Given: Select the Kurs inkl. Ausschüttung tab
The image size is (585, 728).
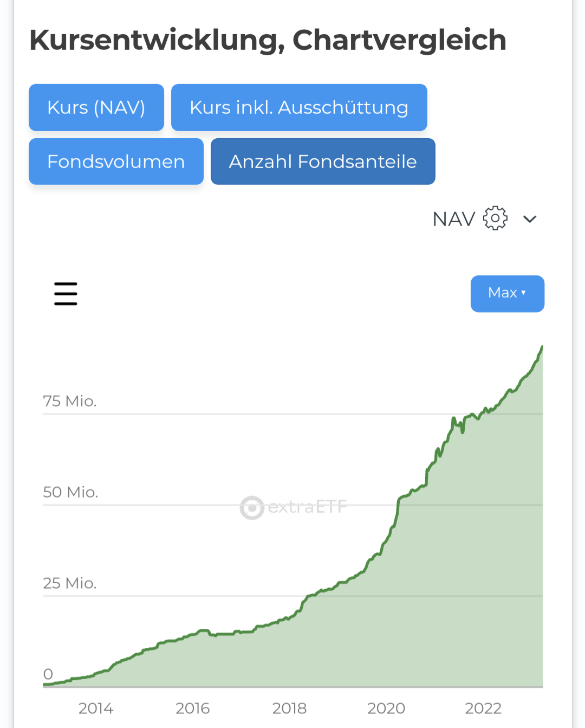Looking at the screenshot, I should tap(299, 107).
